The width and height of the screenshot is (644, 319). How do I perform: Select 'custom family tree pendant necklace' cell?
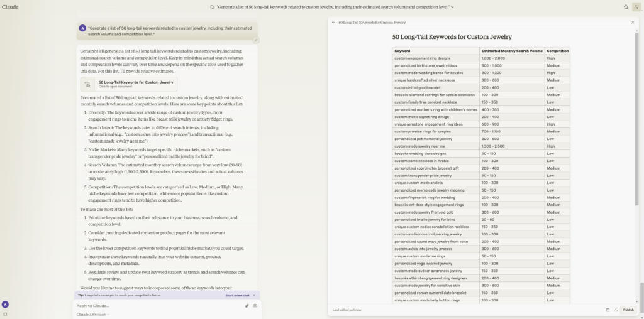point(436,102)
